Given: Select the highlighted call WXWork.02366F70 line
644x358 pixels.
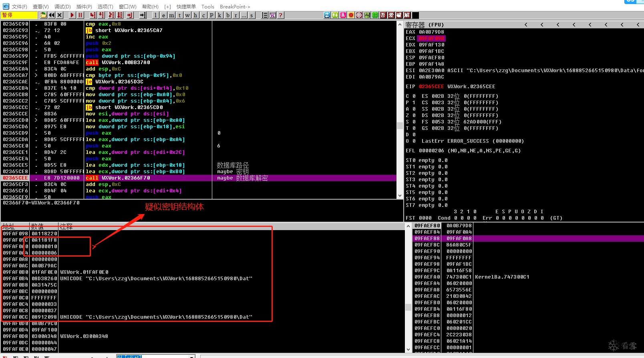Looking at the screenshot, I should 199,178.
